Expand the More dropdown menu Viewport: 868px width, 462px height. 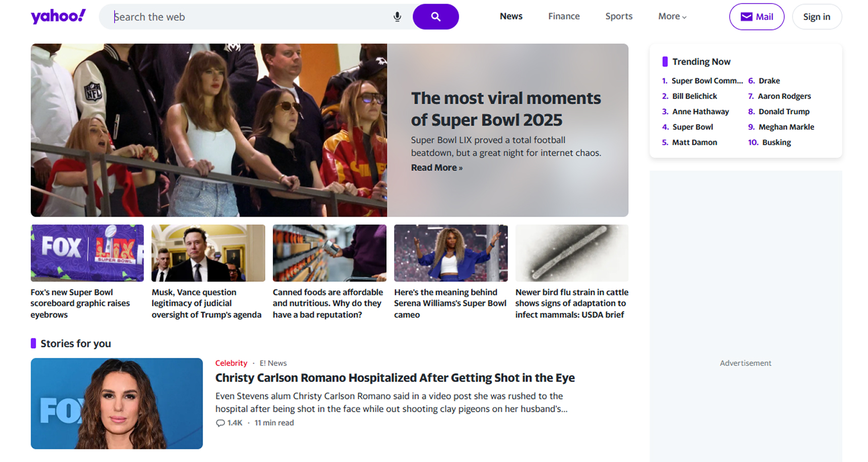pos(672,16)
